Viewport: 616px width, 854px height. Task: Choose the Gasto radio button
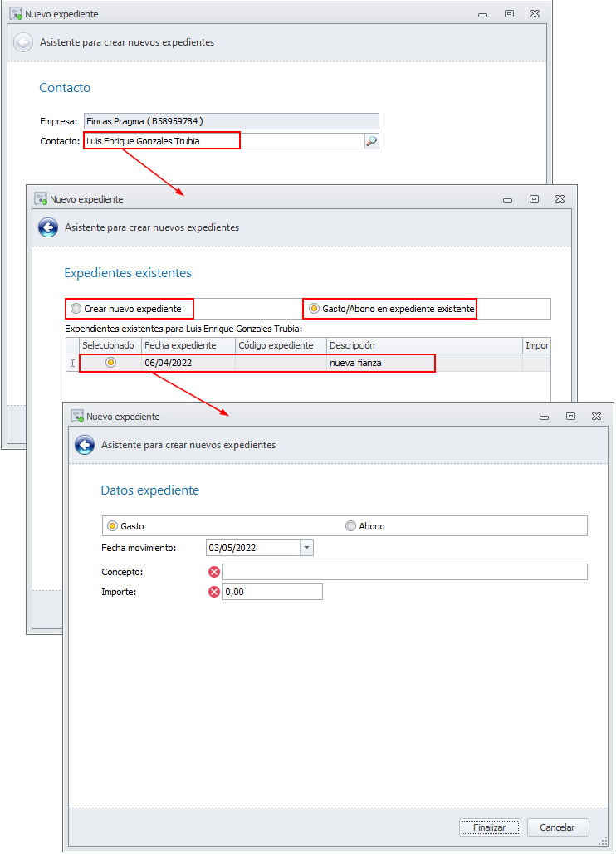[113, 525]
